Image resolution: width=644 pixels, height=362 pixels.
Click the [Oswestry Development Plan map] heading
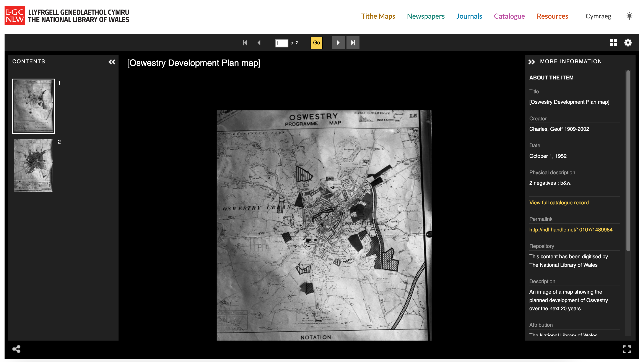tap(194, 63)
